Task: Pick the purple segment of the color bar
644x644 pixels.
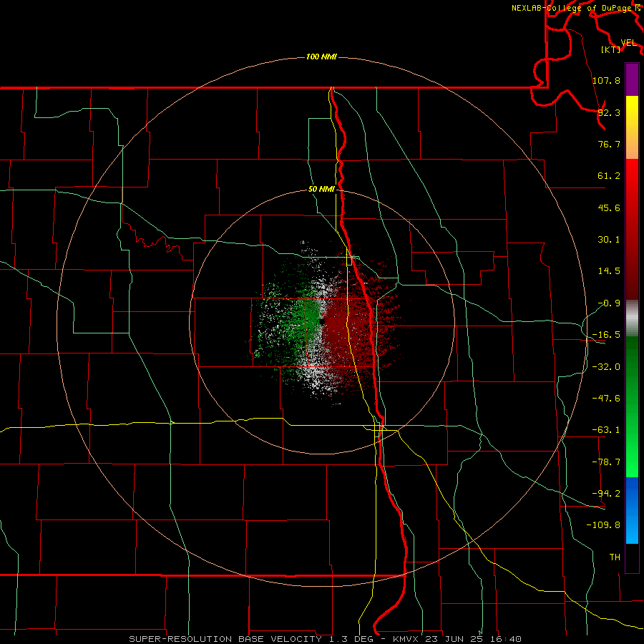Action: pos(632,79)
